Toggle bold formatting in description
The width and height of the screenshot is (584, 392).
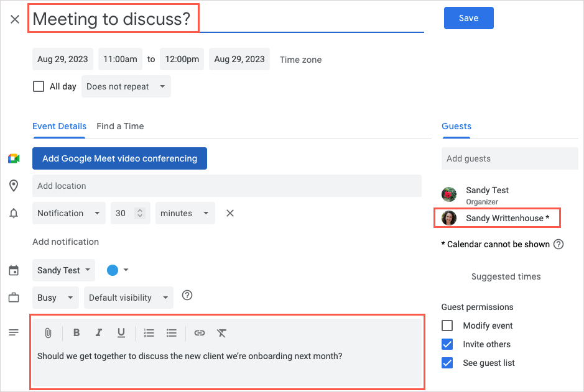pos(76,333)
